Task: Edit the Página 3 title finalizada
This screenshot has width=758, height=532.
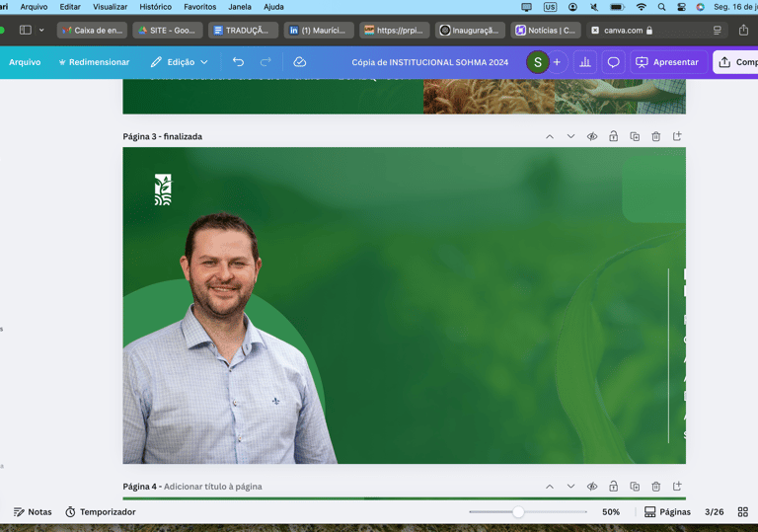Action: pos(183,136)
